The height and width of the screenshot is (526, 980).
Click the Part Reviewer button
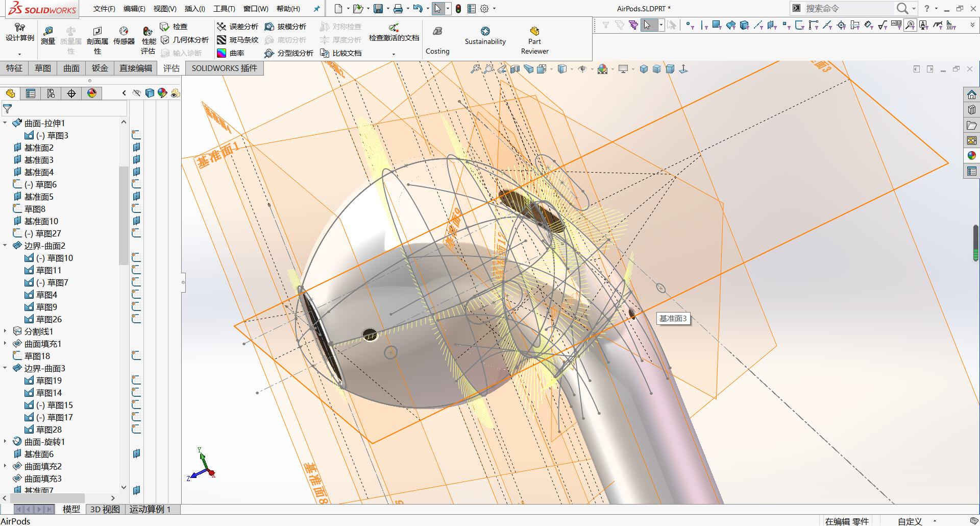(534, 40)
